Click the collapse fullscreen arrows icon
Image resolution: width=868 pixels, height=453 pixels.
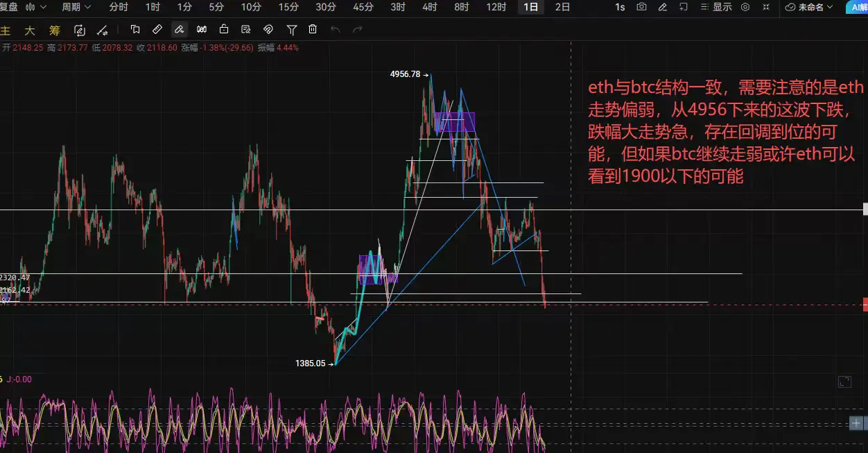pos(766,7)
